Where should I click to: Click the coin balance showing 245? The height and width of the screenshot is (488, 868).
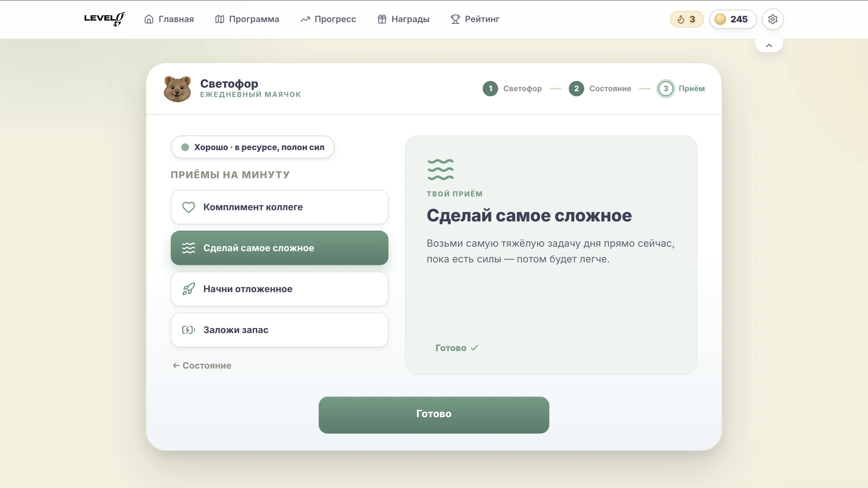pos(733,19)
